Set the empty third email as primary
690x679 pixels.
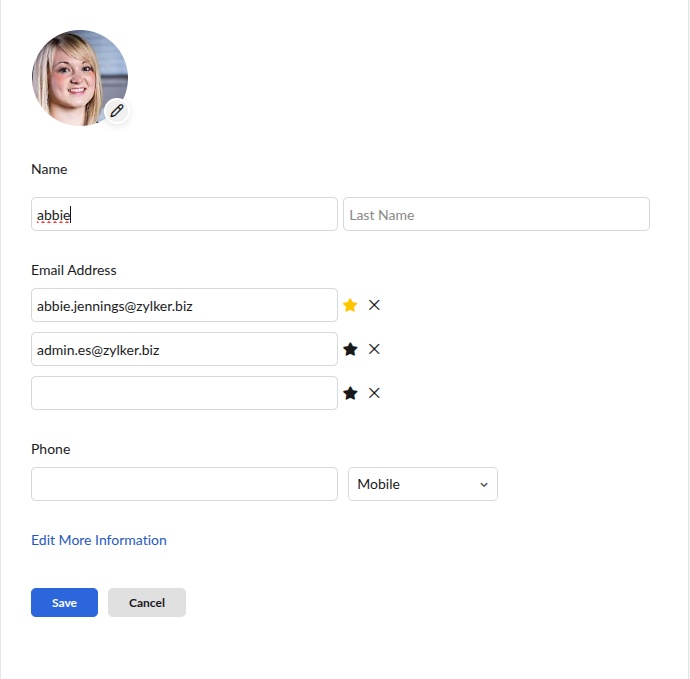tap(350, 393)
